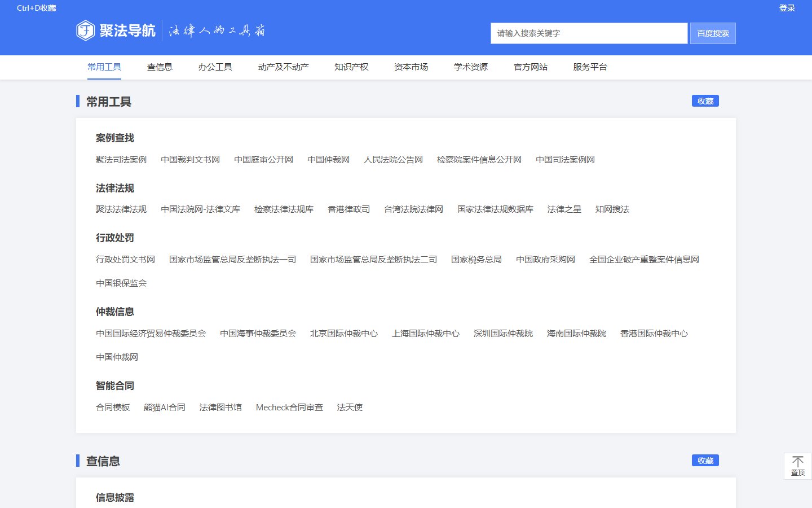Switch to the 查信息 nav tab
Image resolution: width=812 pixels, height=508 pixels.
160,67
